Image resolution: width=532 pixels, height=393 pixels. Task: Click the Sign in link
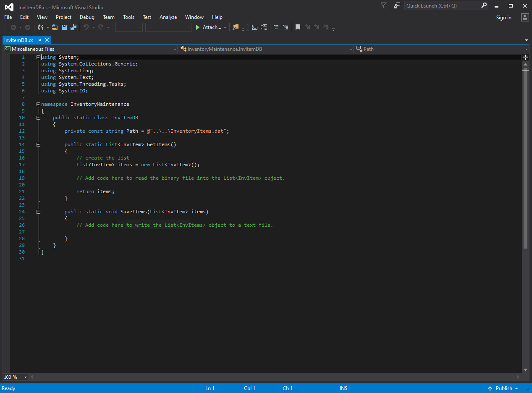pyautogui.click(x=503, y=17)
